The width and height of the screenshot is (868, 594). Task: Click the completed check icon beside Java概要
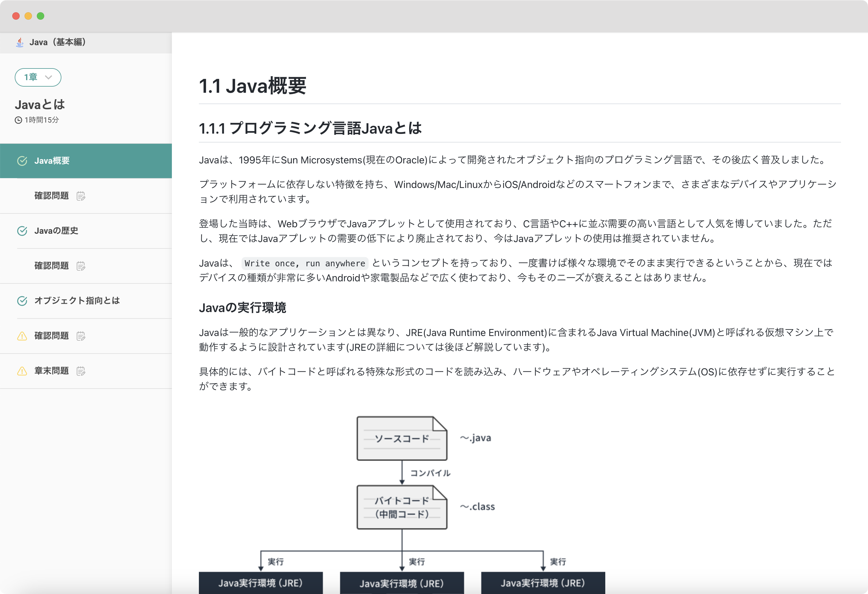tap(22, 161)
